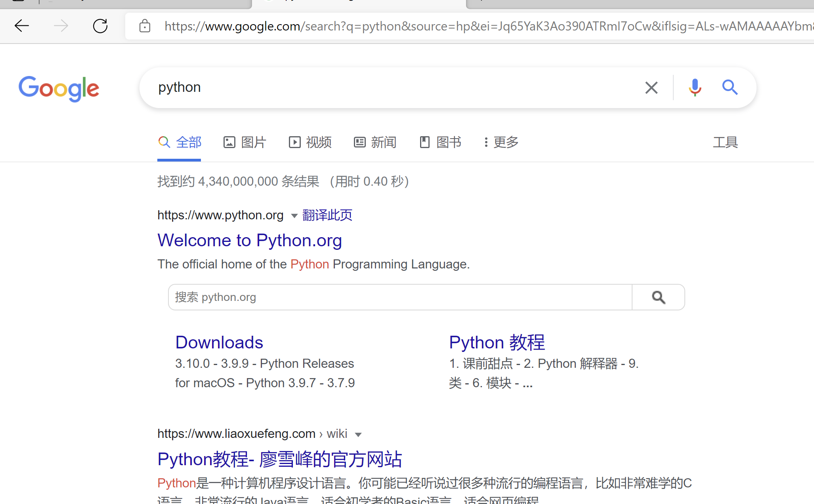Open the Python 教程 sitelink
This screenshot has width=814, height=504.
[497, 342]
